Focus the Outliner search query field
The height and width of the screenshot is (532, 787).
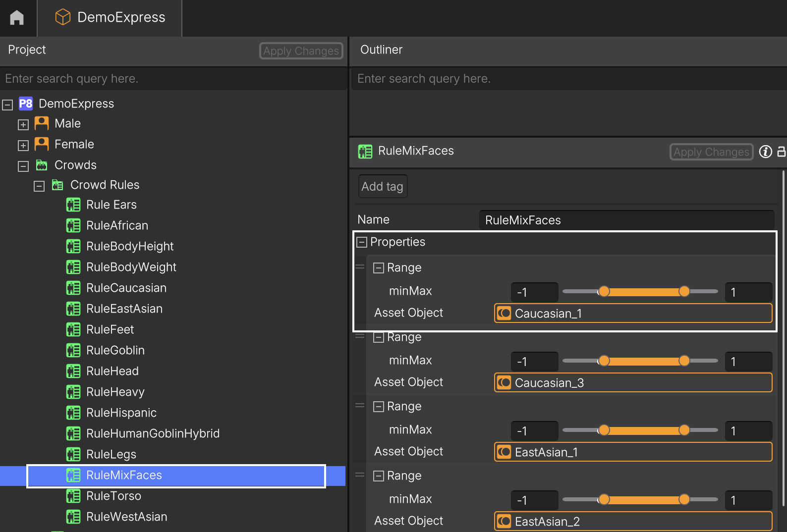tap(569, 79)
